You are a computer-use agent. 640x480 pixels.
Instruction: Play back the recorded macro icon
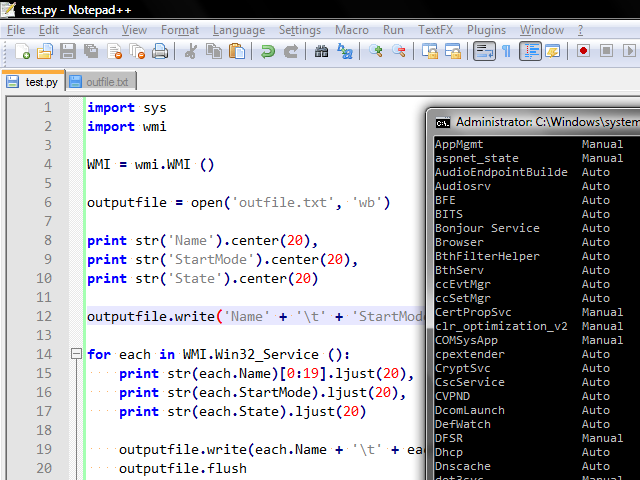click(x=629, y=51)
